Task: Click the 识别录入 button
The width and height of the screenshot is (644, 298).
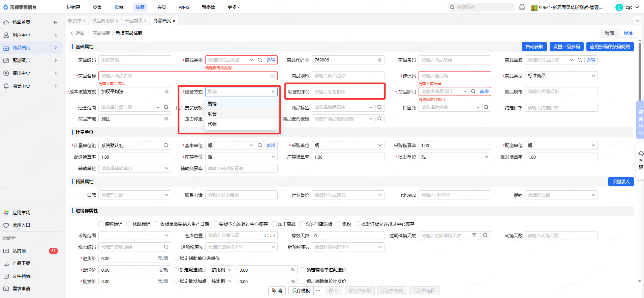Action: (x=621, y=182)
